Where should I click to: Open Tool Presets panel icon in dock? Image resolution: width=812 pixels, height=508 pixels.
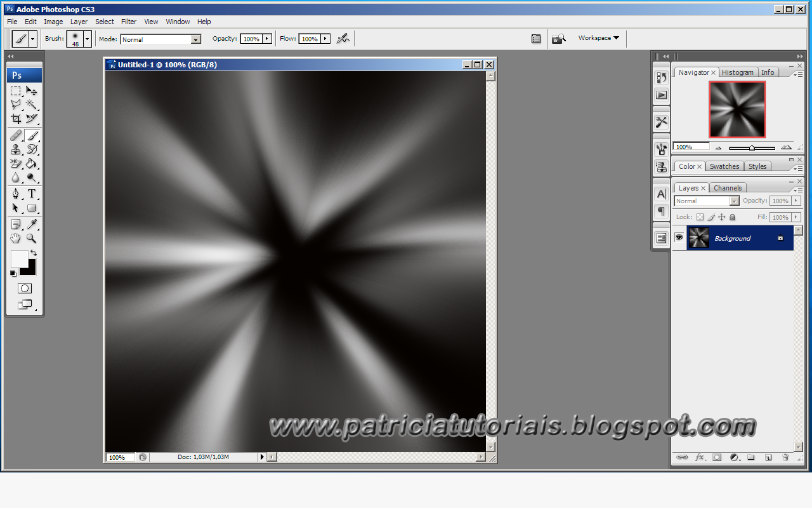(x=661, y=122)
